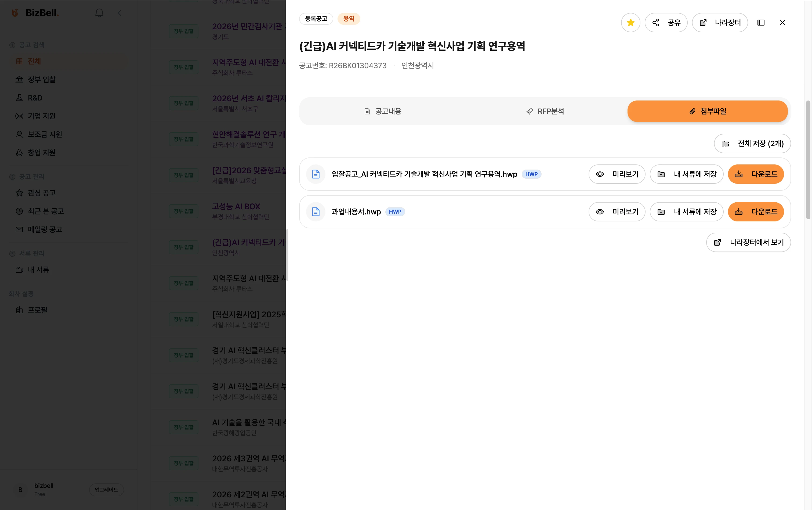Open the notifications bell icon

click(99, 13)
